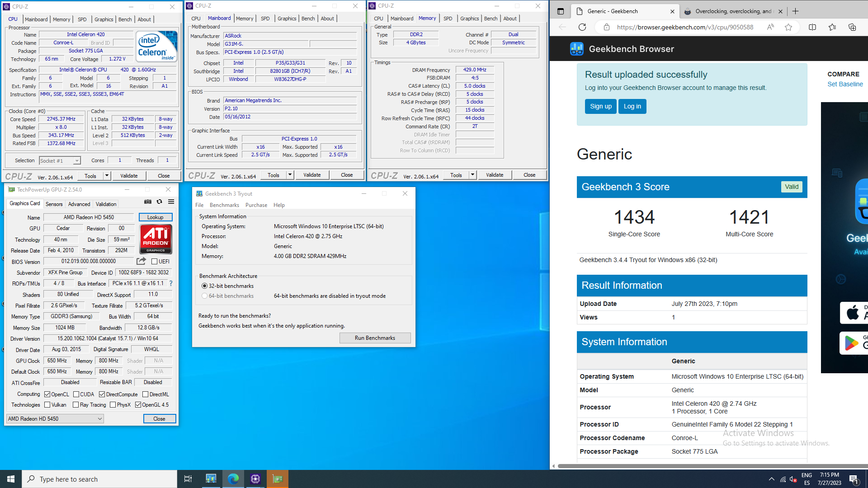Open the Edge tab actions menu icon
Screen dimensions: 868x488
561,11
